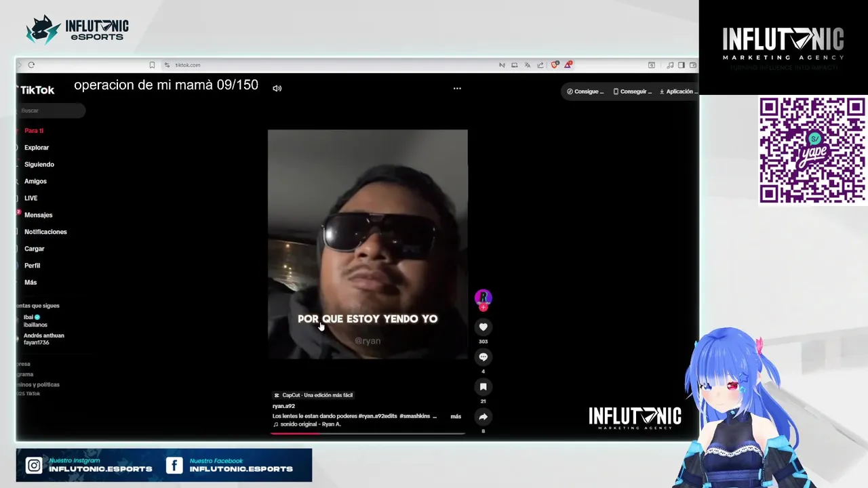This screenshot has height=488, width=868.
Task: Click the CapCut edición más fácil link
Action: 313,395
